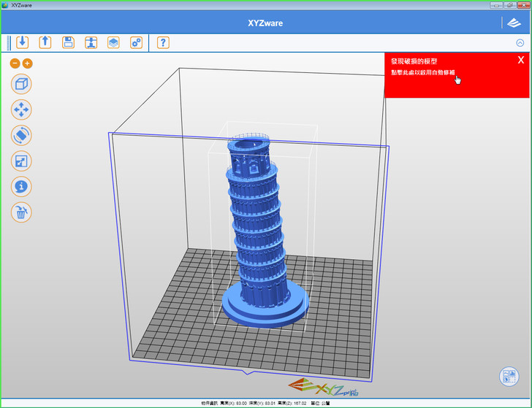Collapse the toolbar using the chevron-up circle
This screenshot has width=532, height=408.
click(x=520, y=43)
